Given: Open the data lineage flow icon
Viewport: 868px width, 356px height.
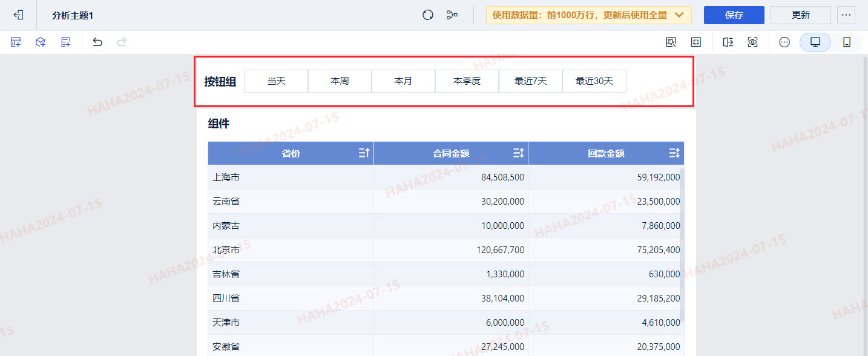Looking at the screenshot, I should (452, 15).
